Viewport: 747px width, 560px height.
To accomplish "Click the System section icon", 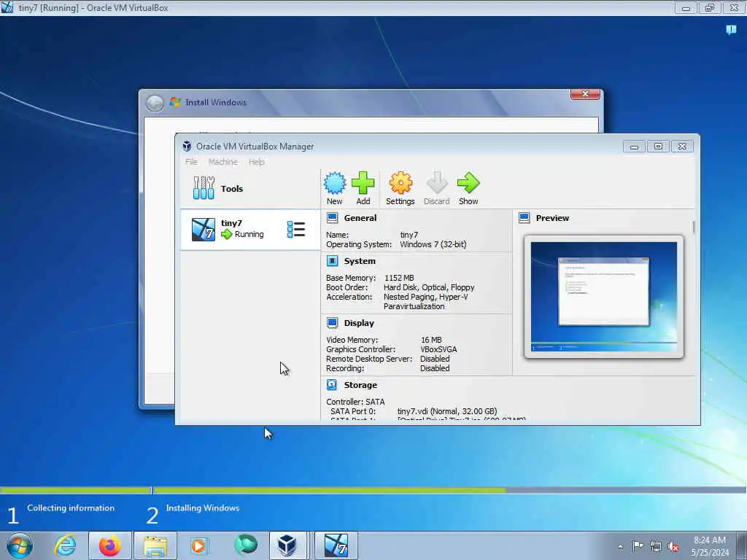I will pyautogui.click(x=332, y=261).
